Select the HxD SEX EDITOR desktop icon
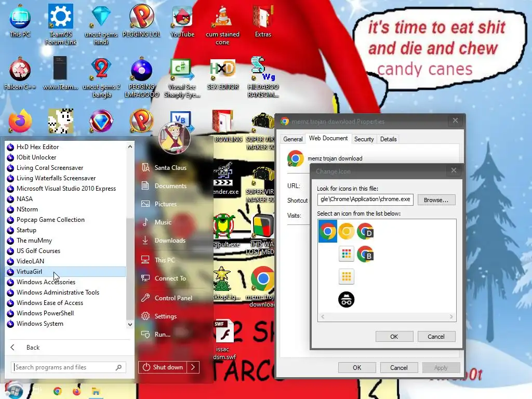The image size is (532, 399). click(222, 74)
